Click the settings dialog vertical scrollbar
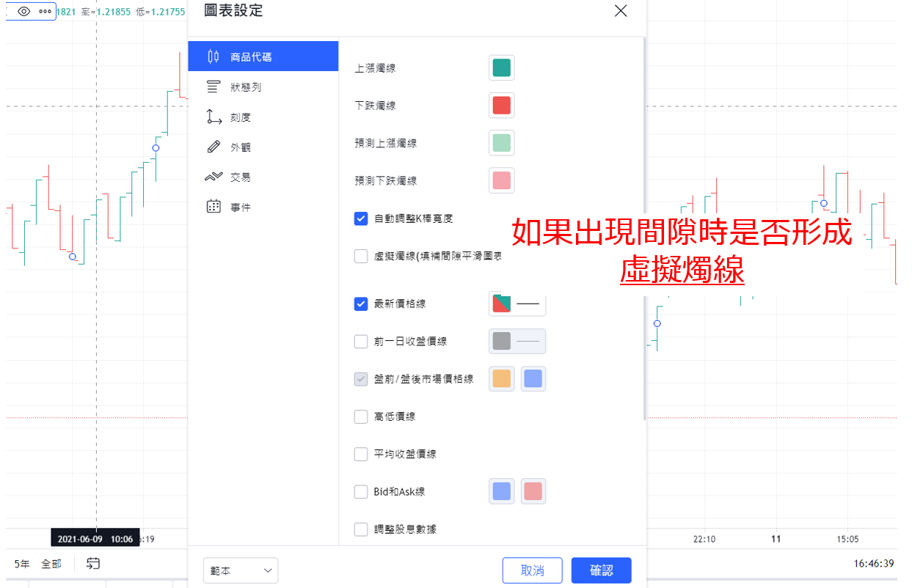Screen dimensions: 912x588 click(x=644, y=227)
